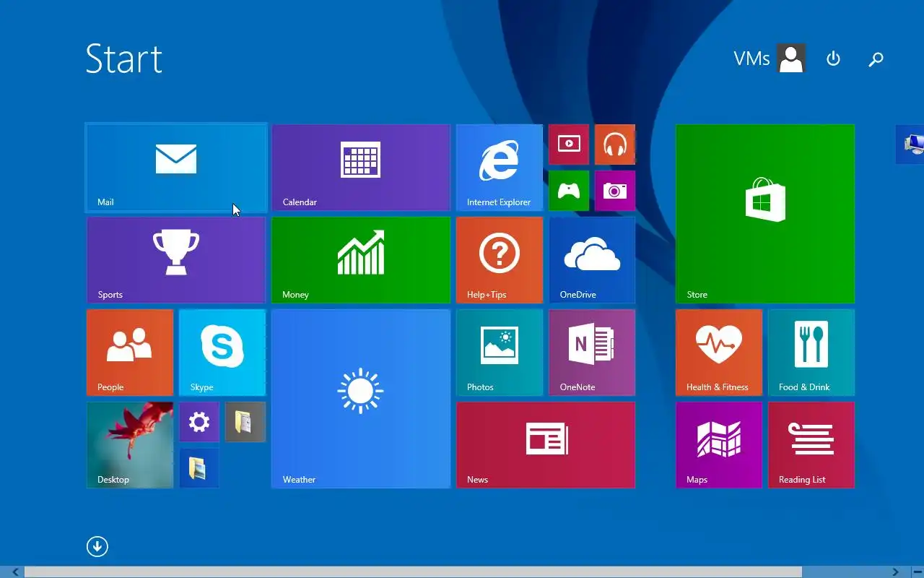Open the Reading List tile
The height and width of the screenshot is (578, 924).
pyautogui.click(x=811, y=445)
